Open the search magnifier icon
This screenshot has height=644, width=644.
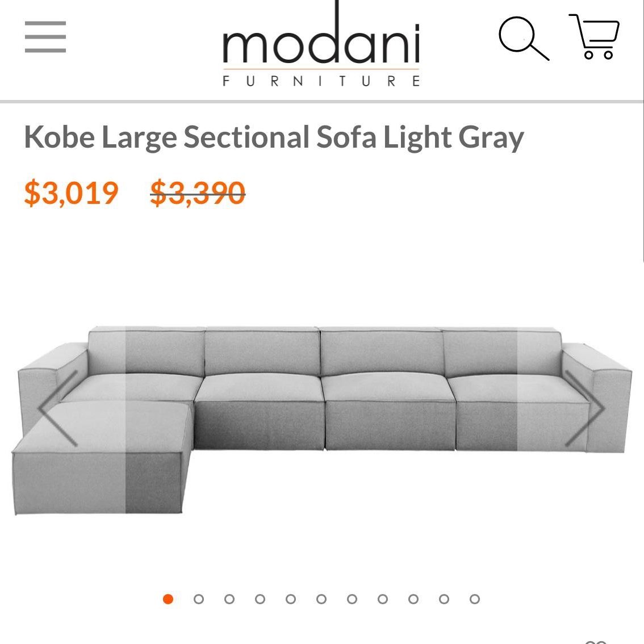524,39
